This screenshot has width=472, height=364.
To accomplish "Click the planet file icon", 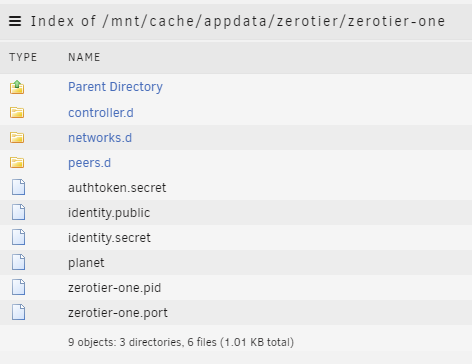I will [18, 262].
